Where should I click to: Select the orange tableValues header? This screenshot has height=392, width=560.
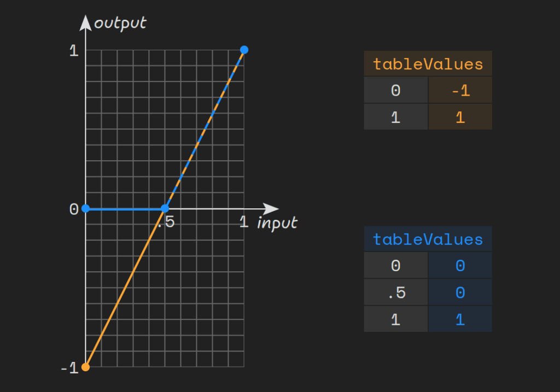click(x=428, y=64)
